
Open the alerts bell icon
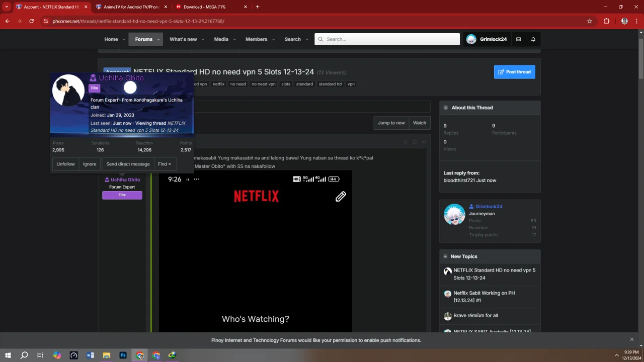tap(533, 39)
